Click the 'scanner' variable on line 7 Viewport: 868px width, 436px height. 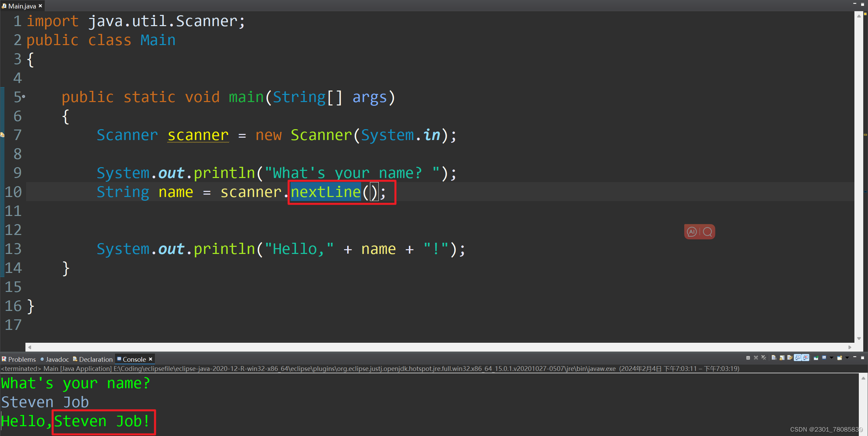(198, 135)
